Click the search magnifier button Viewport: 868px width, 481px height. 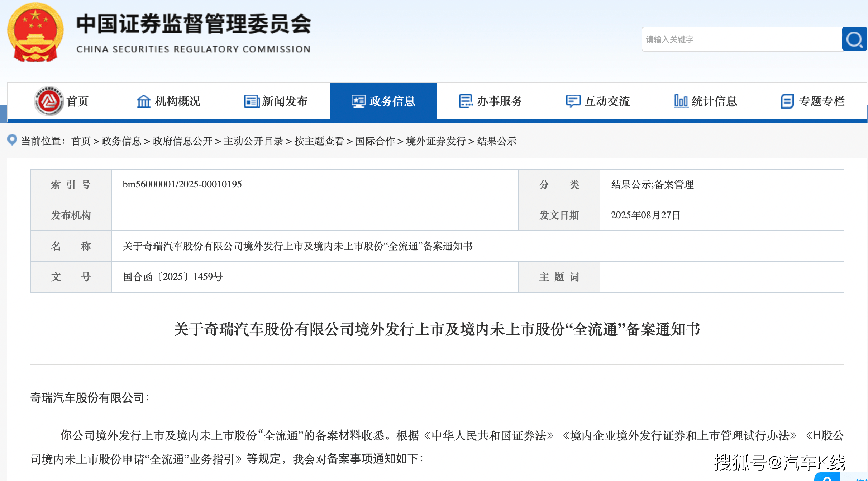point(854,39)
